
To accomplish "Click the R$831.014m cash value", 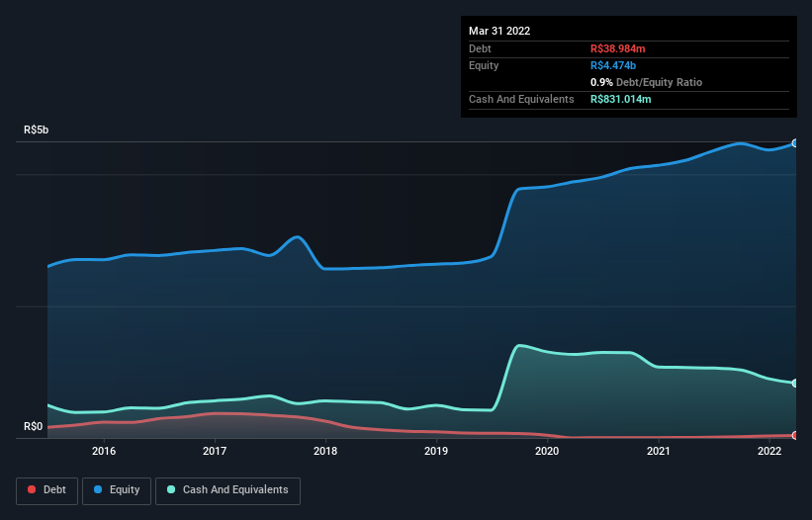I will click(621, 99).
